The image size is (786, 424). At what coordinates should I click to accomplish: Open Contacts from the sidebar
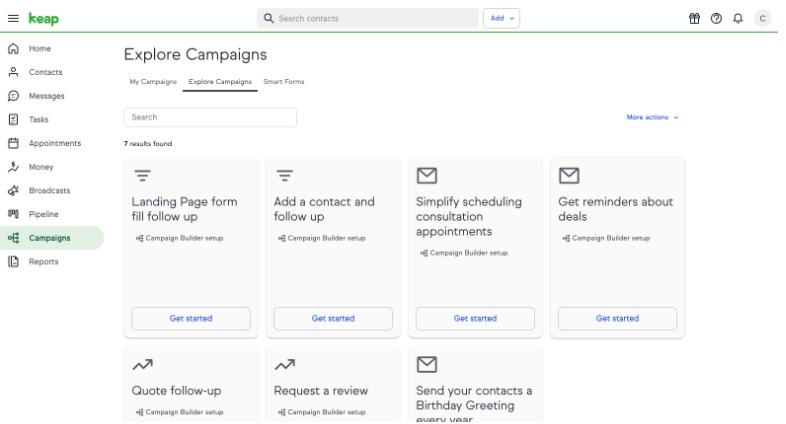pos(45,72)
